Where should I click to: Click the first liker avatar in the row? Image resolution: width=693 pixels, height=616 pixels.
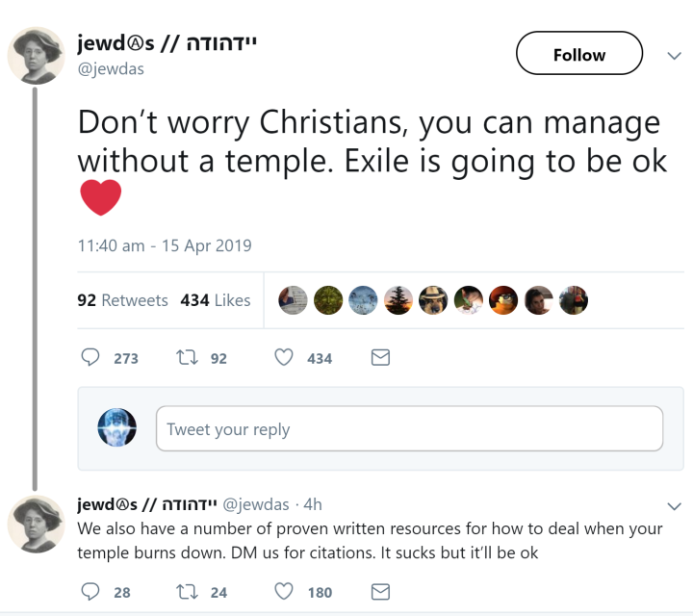click(294, 300)
